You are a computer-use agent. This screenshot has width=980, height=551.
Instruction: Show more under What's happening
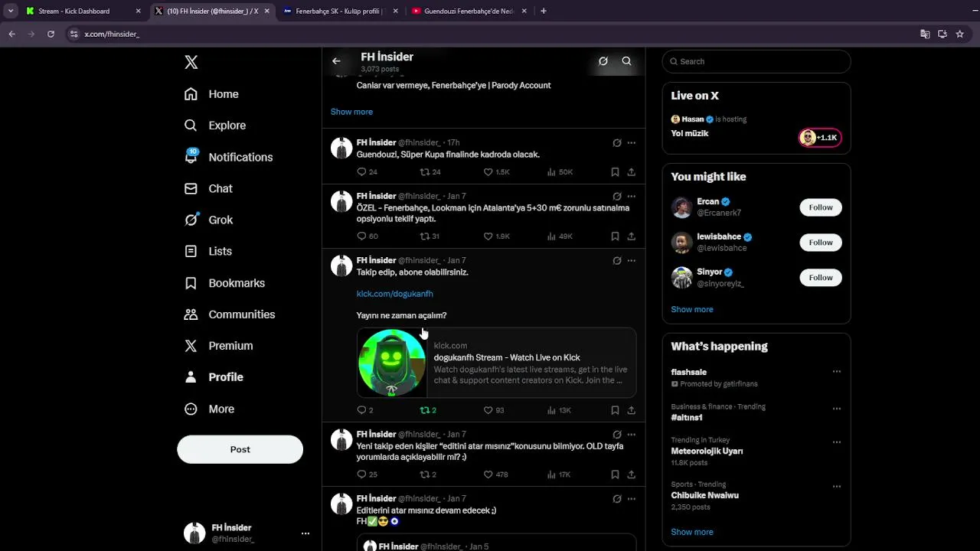point(692,532)
